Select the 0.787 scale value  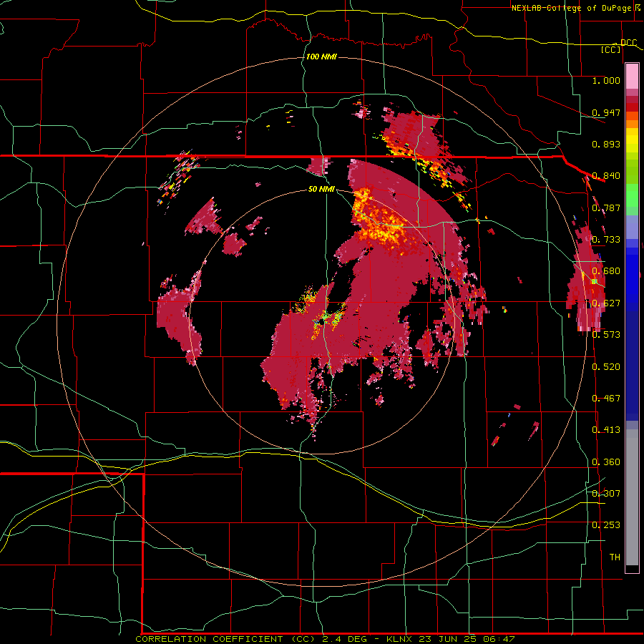[x=606, y=208]
